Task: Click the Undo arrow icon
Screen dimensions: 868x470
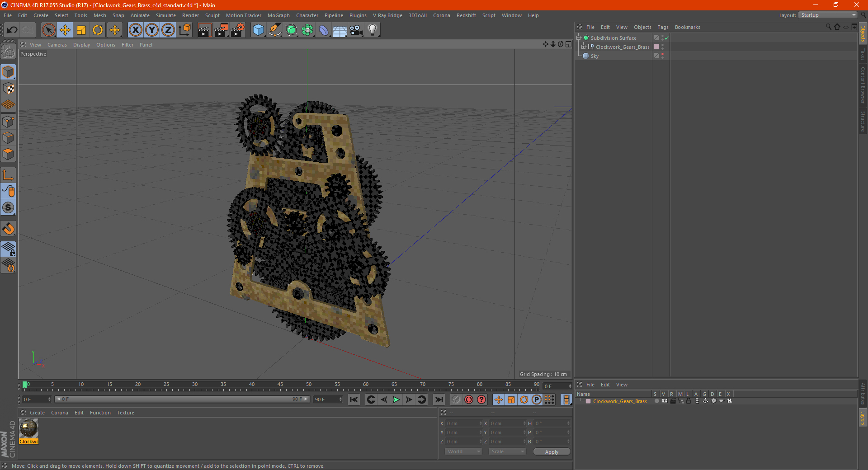Action: pyautogui.click(x=12, y=30)
